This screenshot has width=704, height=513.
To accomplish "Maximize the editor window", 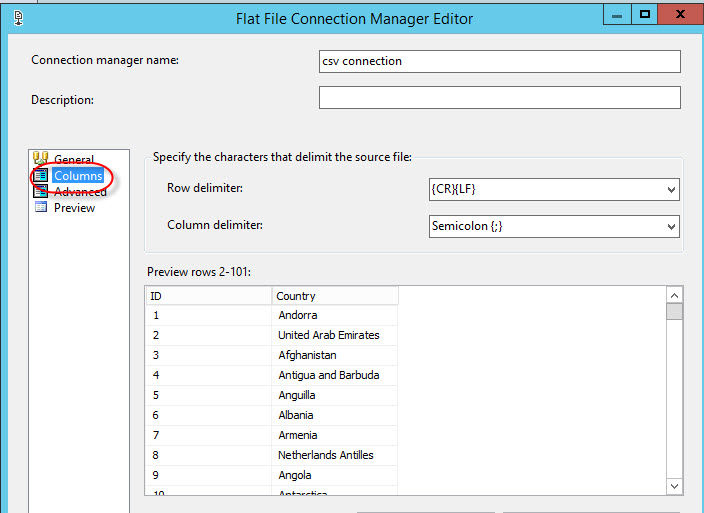I will coord(646,14).
